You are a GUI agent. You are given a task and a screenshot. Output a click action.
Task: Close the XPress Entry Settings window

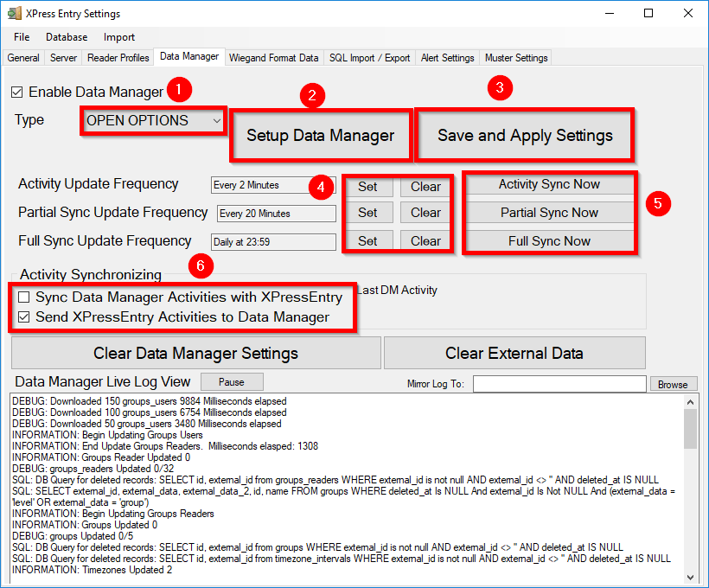(x=687, y=14)
